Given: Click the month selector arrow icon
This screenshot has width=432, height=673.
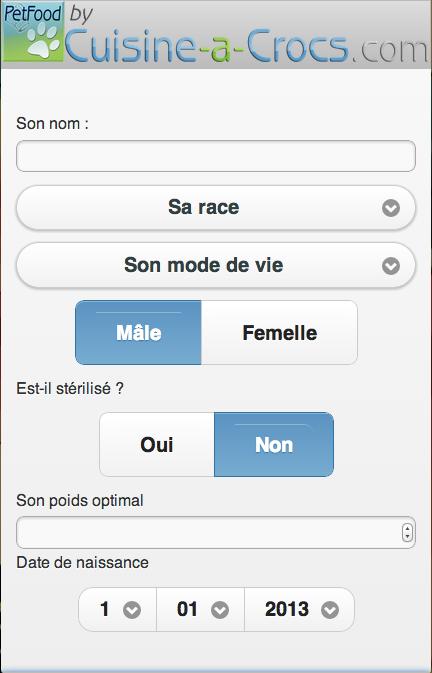Looking at the screenshot, I should point(220,610).
